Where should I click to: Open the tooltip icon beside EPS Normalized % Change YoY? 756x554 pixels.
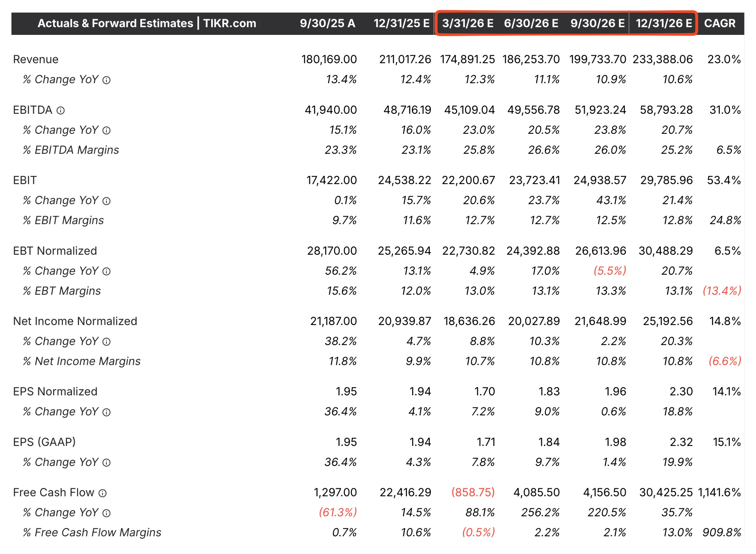[107, 412]
